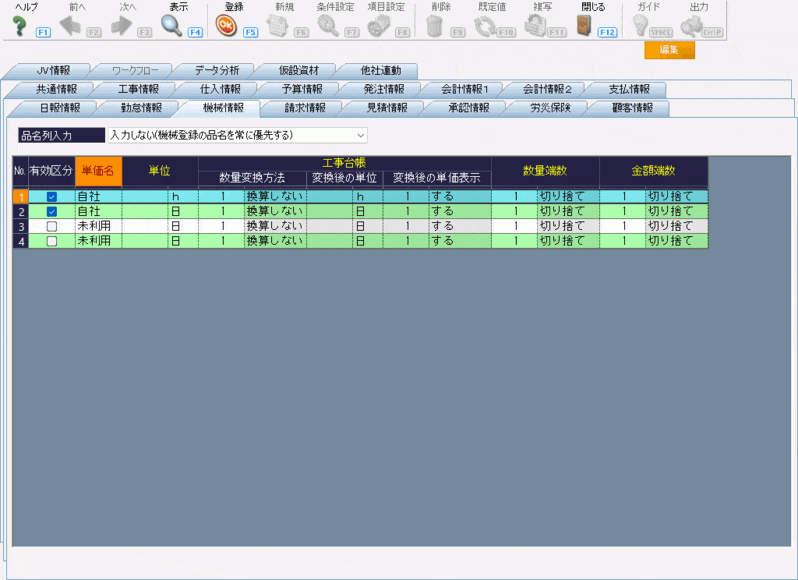Uncheck the 有効区分 checkbox in row 1
Viewport: 798px width, 580px height.
[x=52, y=197]
